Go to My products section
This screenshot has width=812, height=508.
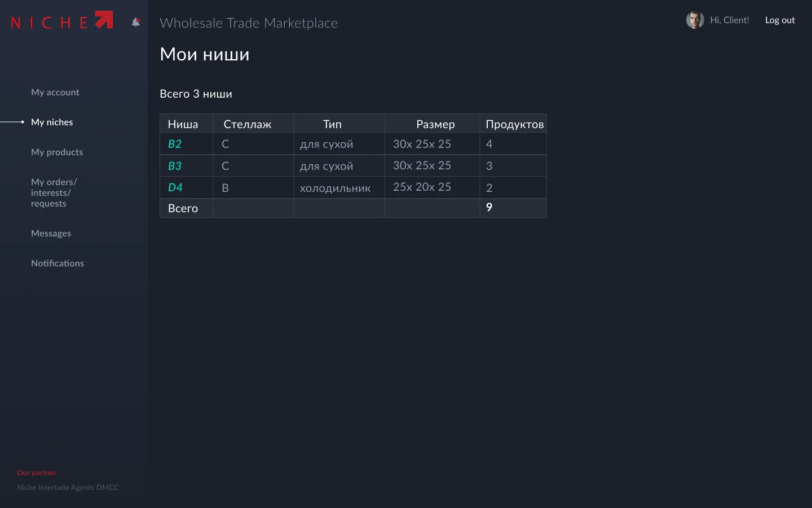click(57, 152)
